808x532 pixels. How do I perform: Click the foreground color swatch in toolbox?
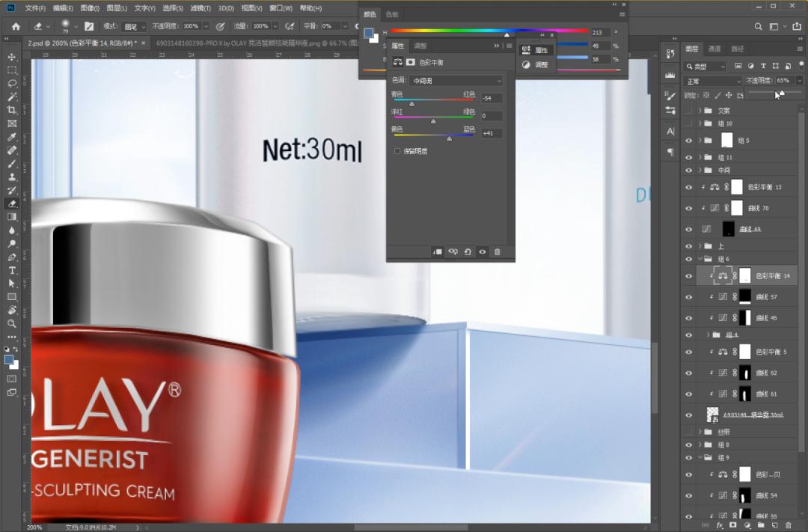(8, 360)
